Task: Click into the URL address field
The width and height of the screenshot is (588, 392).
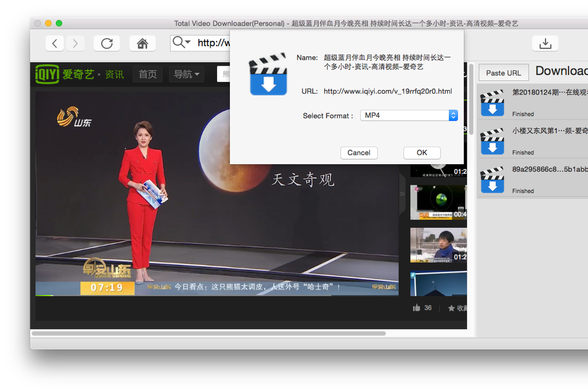Action: (200, 43)
